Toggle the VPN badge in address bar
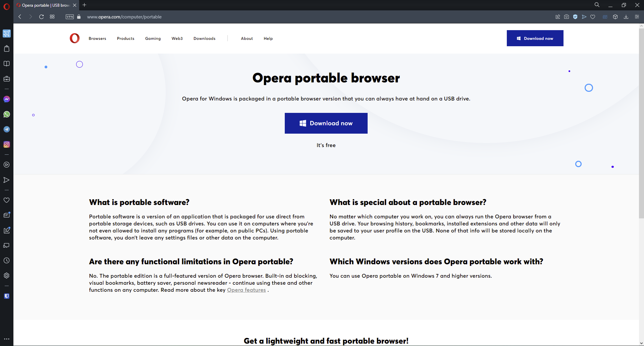The width and height of the screenshot is (644, 346). [70, 17]
